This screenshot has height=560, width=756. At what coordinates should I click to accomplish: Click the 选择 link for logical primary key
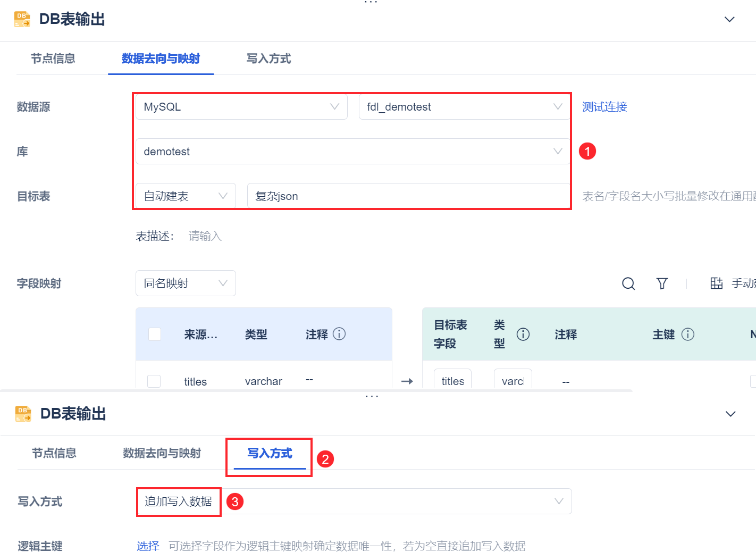click(x=148, y=546)
